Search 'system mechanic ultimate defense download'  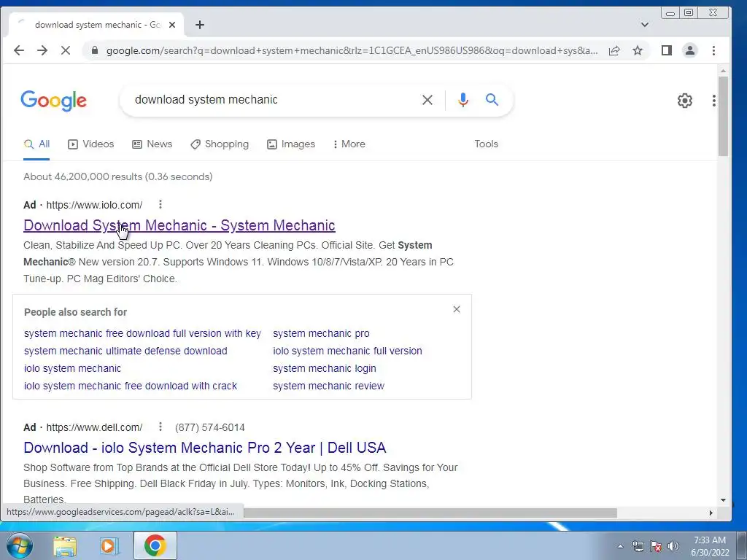(x=125, y=351)
